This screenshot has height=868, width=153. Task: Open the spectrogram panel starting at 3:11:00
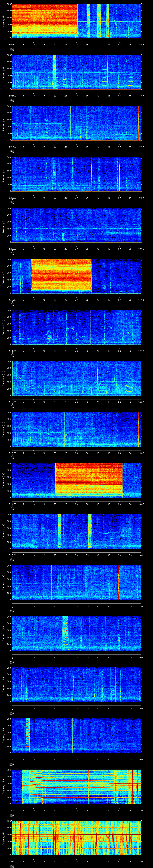click(x=77, y=327)
